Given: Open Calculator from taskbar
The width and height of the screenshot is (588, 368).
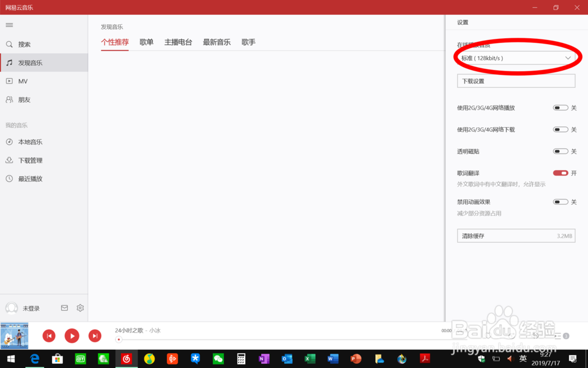Looking at the screenshot, I should [x=241, y=359].
